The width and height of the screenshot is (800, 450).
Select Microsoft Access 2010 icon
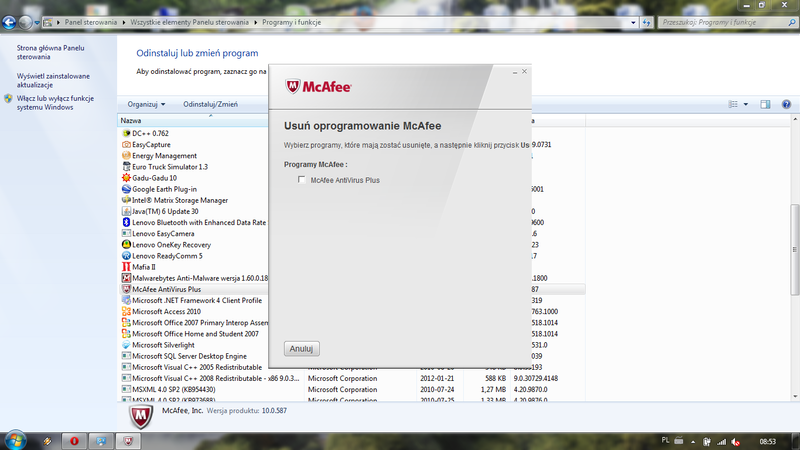click(x=126, y=311)
